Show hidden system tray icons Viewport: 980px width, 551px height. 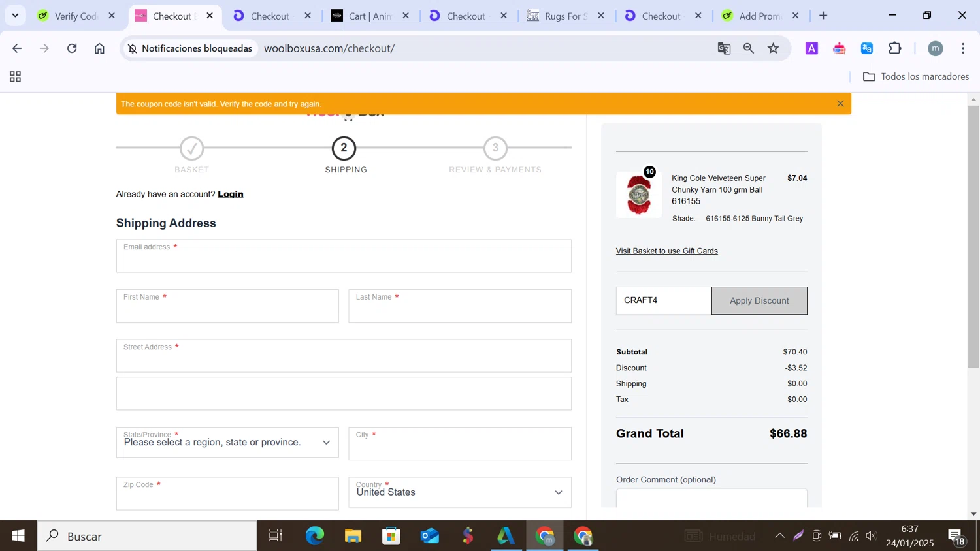tap(779, 536)
